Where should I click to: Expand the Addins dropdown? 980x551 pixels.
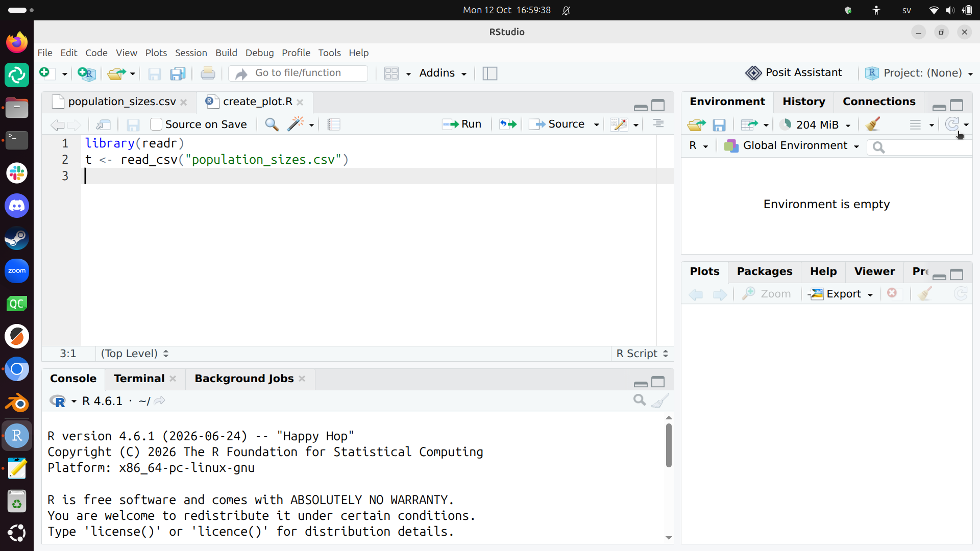[443, 73]
